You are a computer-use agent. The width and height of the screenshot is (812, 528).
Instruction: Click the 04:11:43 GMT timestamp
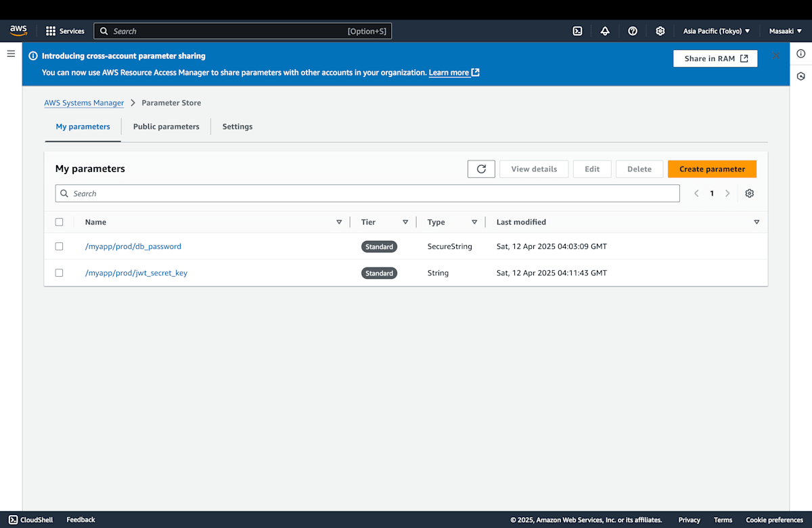point(551,273)
